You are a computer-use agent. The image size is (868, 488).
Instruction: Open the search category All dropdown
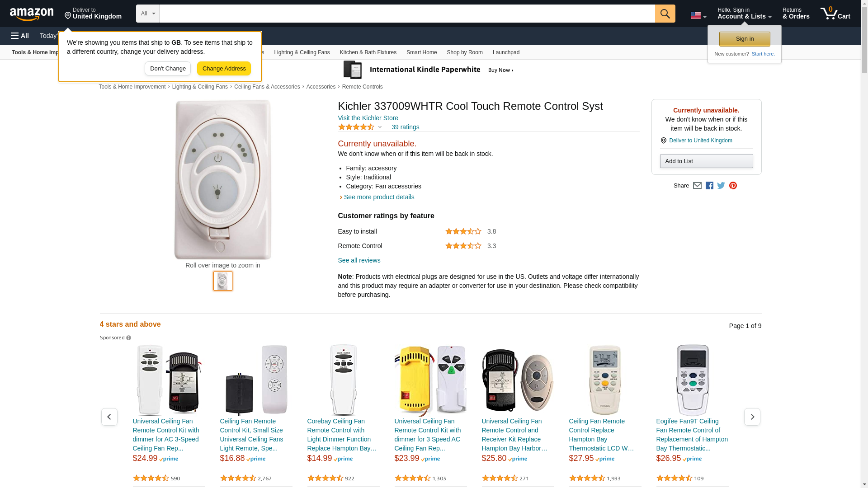click(147, 14)
